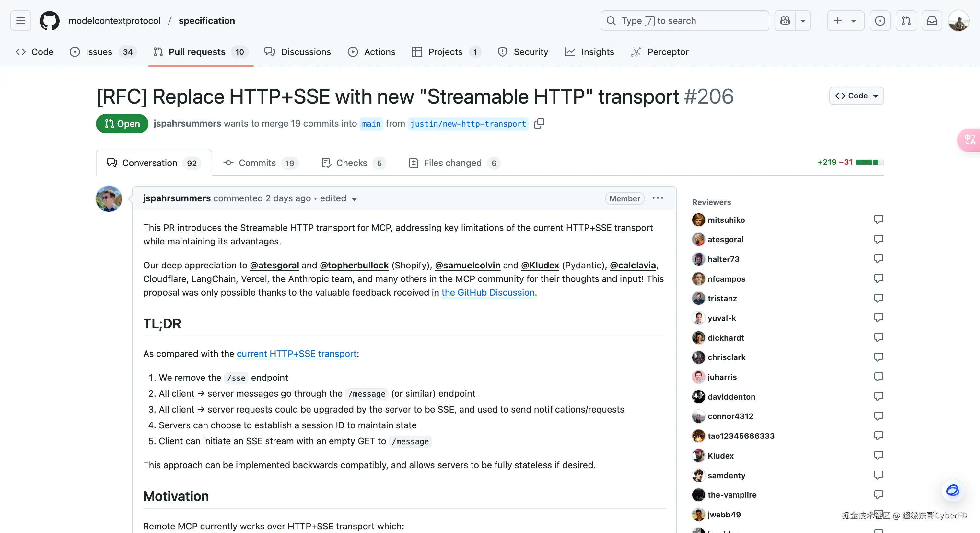Open the GitHub Discussion link
Viewport: 980px width, 533px height.
488,292
